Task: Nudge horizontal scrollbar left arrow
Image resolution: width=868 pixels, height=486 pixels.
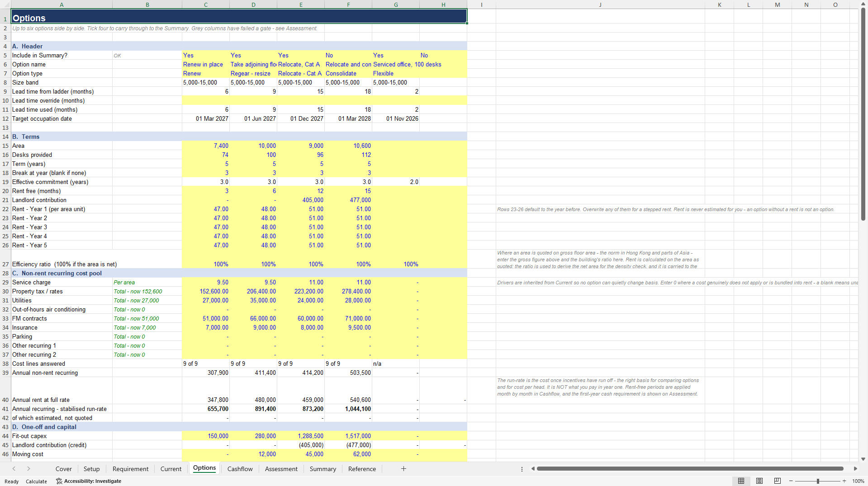Action: [533, 469]
